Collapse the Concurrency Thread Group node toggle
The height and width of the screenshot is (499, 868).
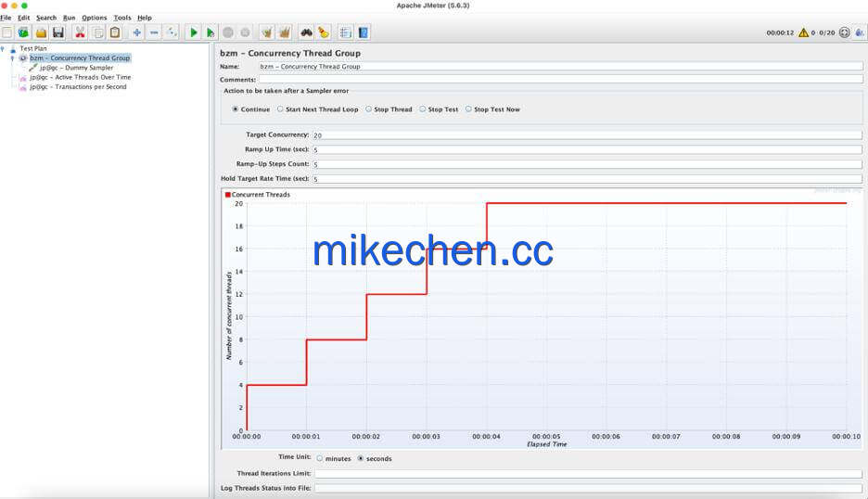[13, 58]
